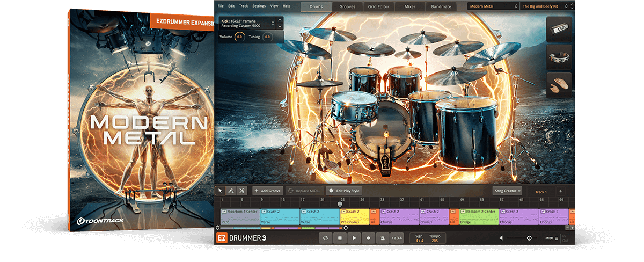Screen dimensions: 644x262
Task: Zoom in timeline with plus button
Action: [x=572, y=228]
